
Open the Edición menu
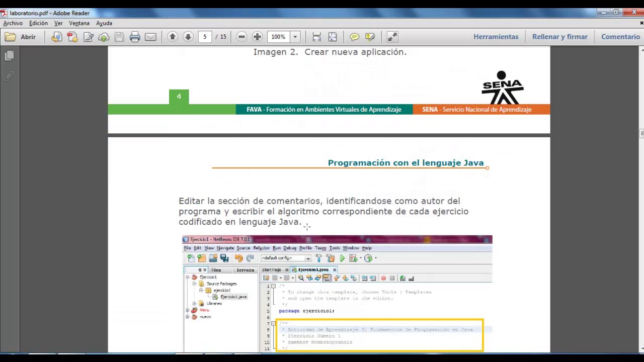coord(38,23)
